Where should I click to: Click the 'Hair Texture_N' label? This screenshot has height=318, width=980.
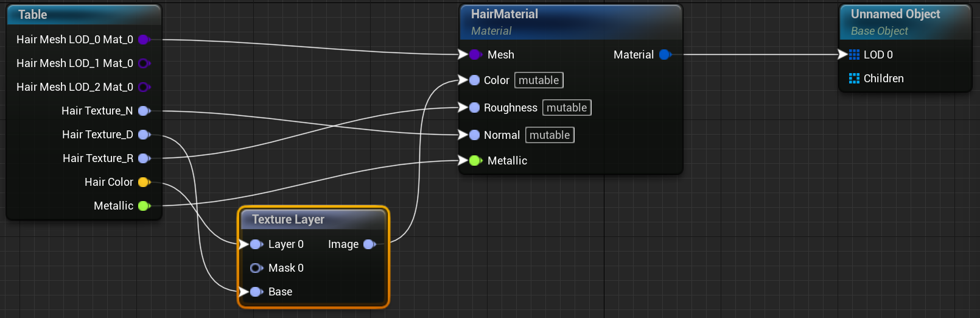pyautogui.click(x=97, y=111)
